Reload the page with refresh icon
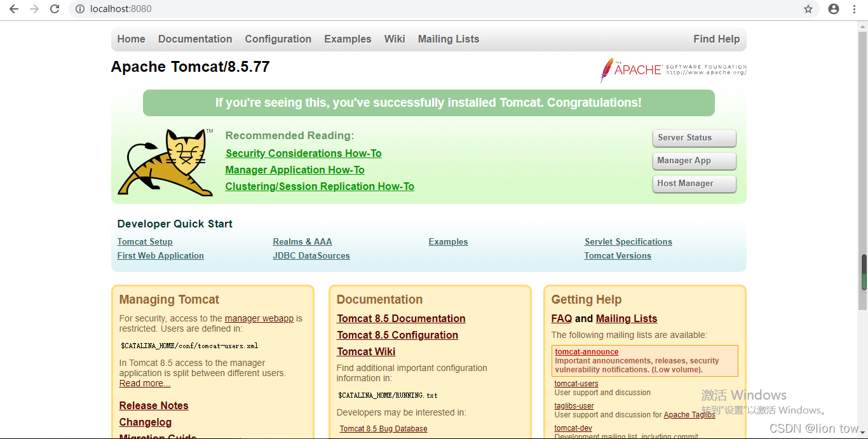The height and width of the screenshot is (439, 868). [x=55, y=9]
